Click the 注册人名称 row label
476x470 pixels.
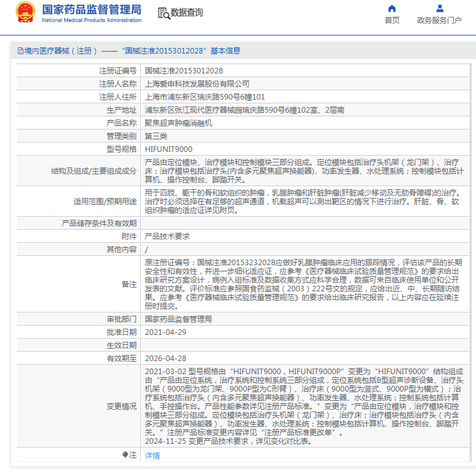[118, 83]
